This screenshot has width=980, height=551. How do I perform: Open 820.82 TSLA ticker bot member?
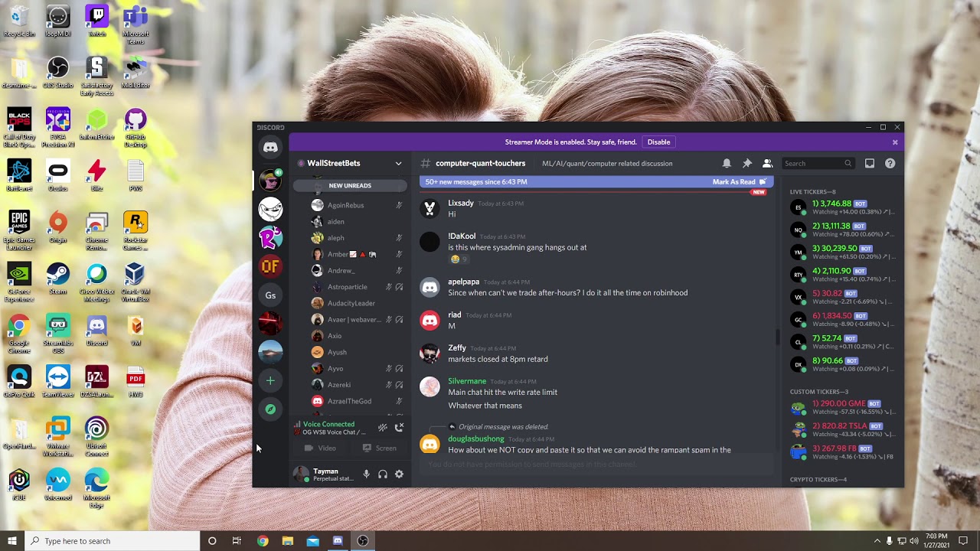[x=844, y=429]
